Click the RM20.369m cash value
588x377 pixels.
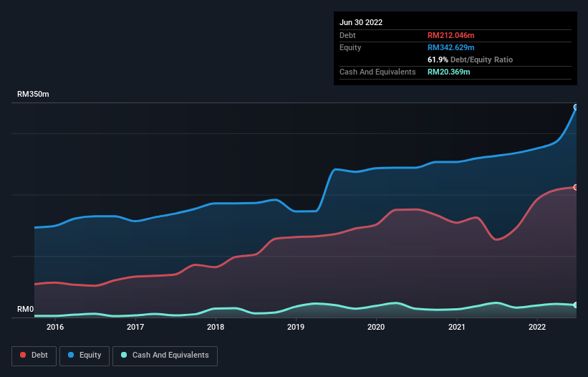[448, 72]
